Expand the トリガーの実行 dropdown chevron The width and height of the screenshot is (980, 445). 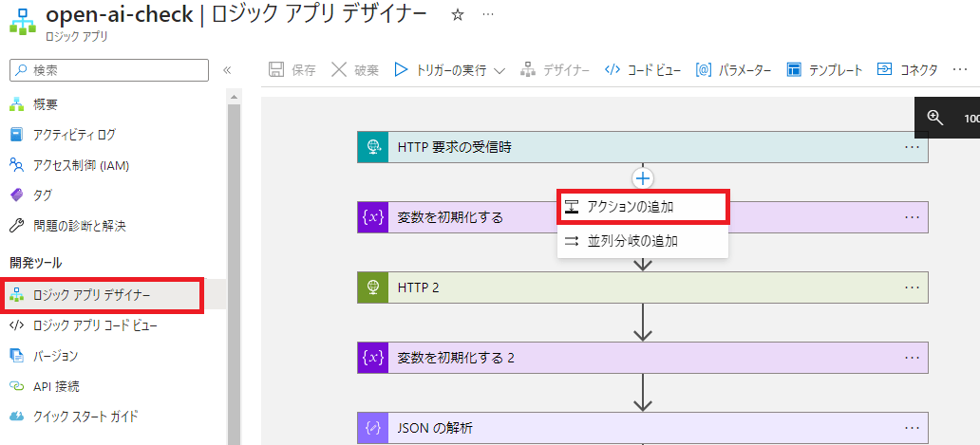[499, 70]
